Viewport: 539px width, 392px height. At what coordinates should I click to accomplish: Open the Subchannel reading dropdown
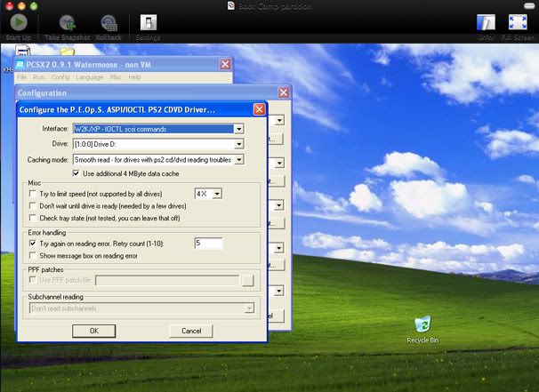249,308
